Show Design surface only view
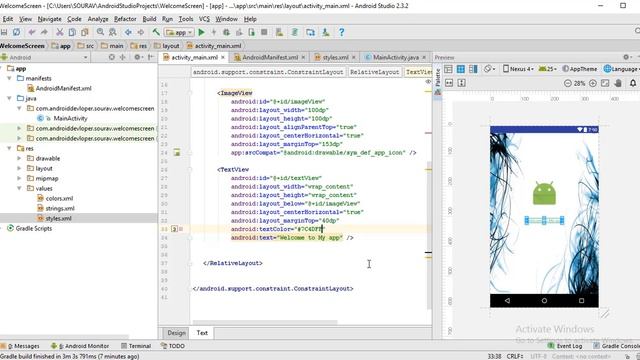 tap(448, 69)
